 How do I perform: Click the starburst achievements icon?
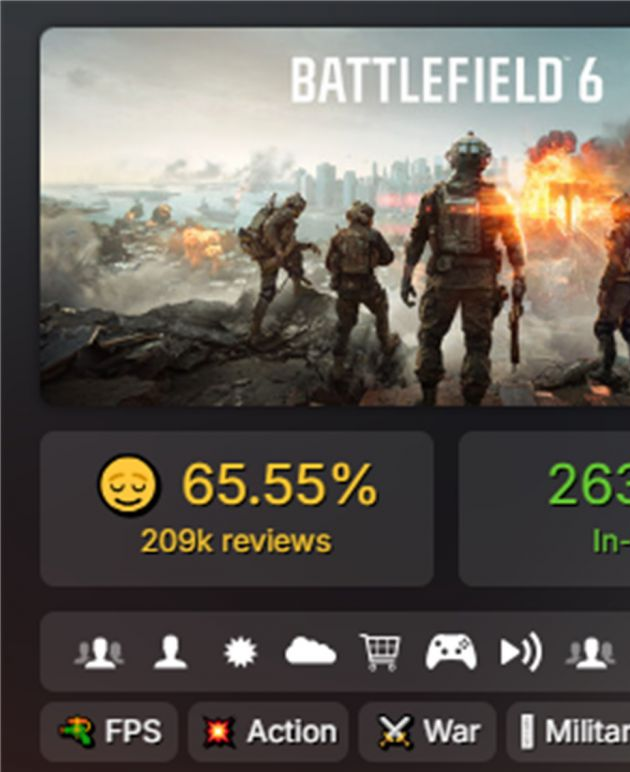point(240,653)
